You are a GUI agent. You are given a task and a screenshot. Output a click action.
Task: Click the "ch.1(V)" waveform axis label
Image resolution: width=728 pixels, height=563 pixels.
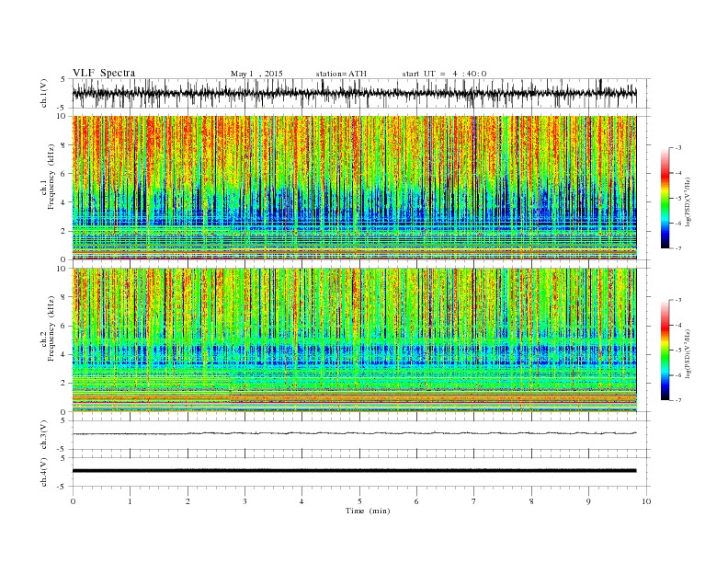tap(44, 93)
